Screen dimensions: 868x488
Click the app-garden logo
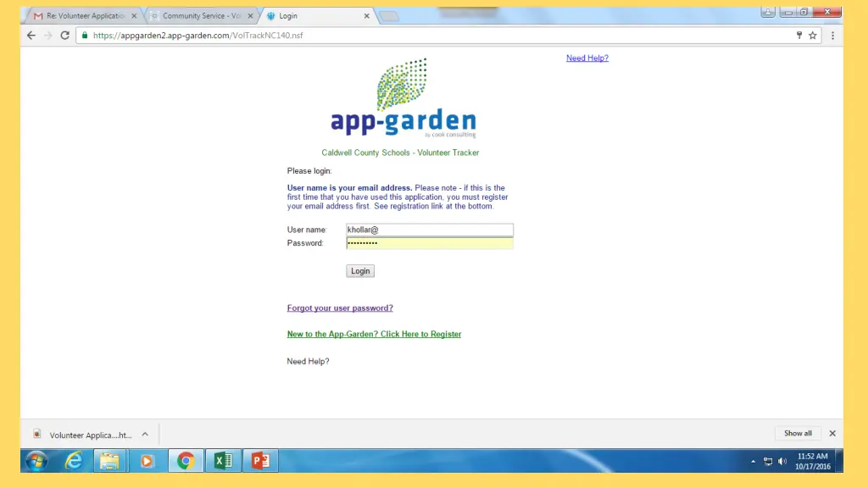pos(403,98)
